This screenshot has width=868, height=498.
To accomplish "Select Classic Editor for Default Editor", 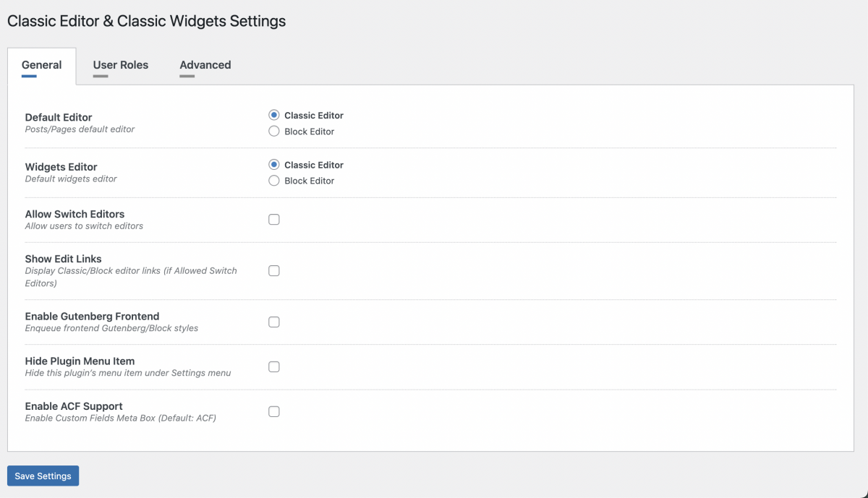I will (x=273, y=115).
